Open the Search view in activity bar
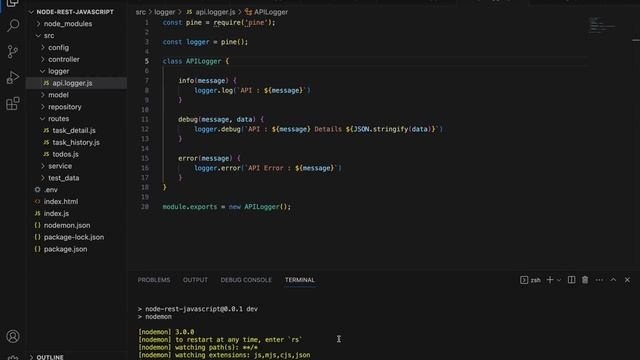 tap(13, 25)
